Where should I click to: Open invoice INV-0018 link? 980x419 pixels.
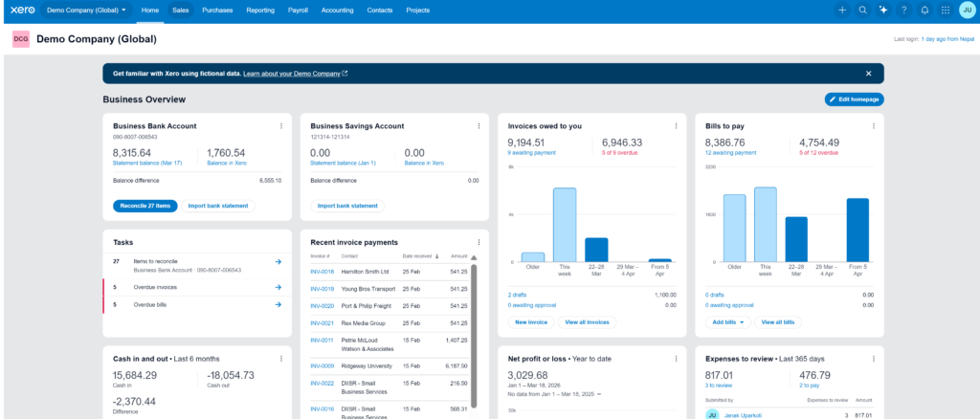(322, 272)
